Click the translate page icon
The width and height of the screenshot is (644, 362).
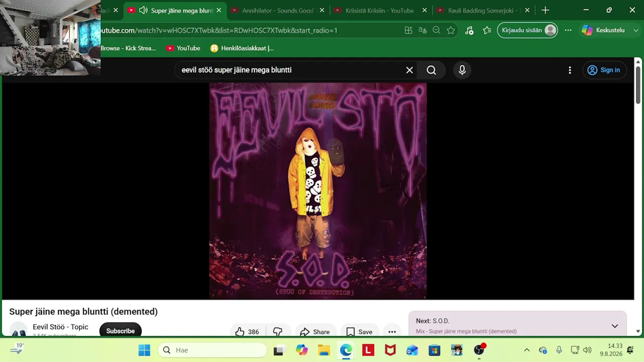point(423,30)
